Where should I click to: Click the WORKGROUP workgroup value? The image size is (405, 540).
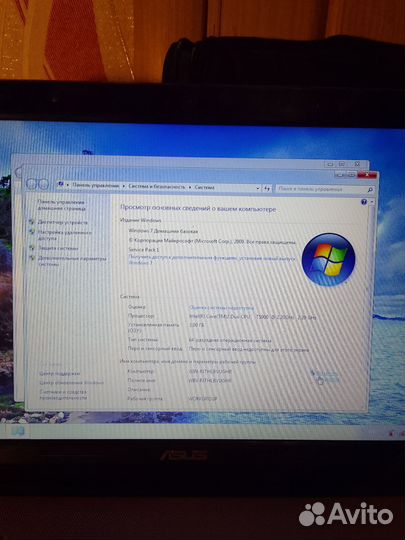pyautogui.click(x=203, y=398)
